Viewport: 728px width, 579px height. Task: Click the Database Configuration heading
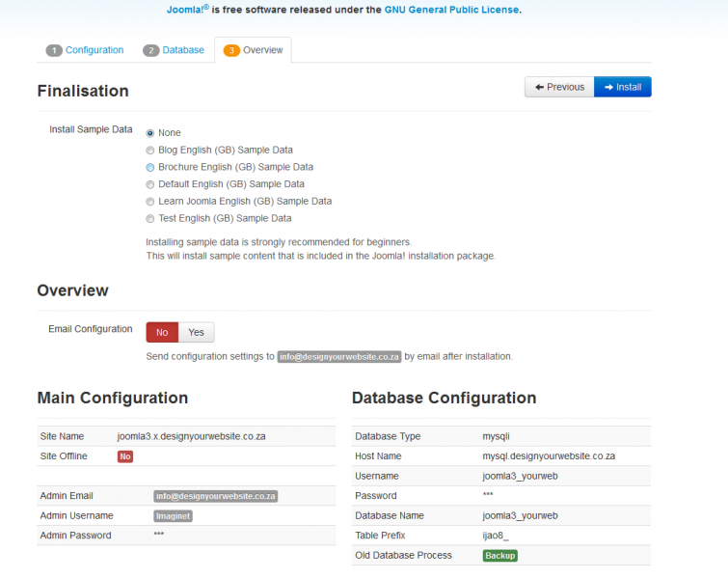445,399
